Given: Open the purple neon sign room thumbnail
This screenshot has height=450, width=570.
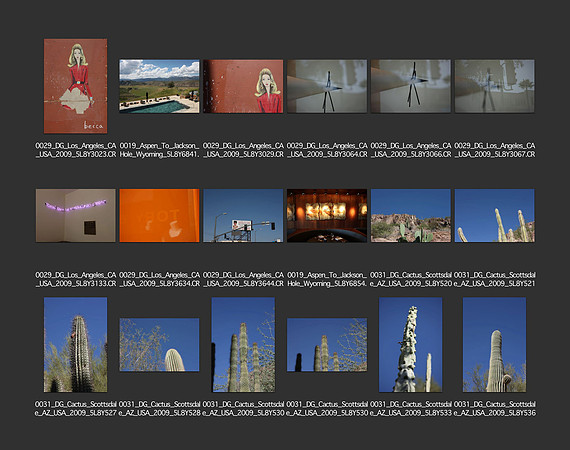Looking at the screenshot, I should point(76,216).
